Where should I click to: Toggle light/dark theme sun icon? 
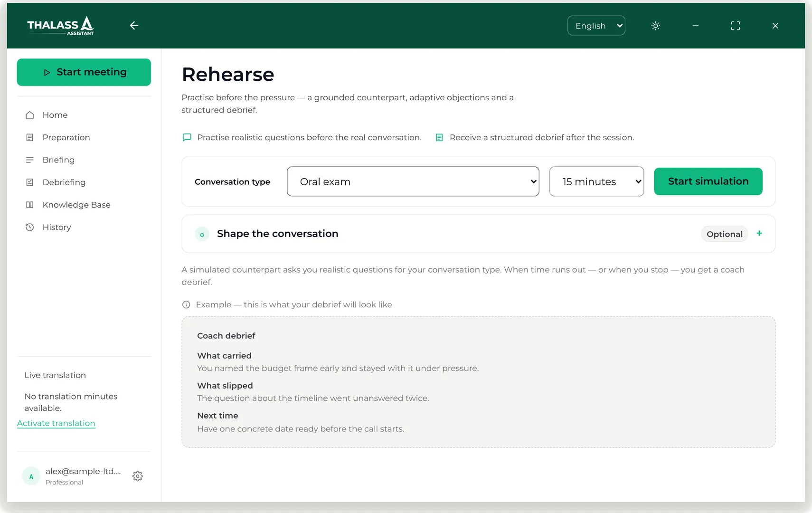[x=655, y=26]
